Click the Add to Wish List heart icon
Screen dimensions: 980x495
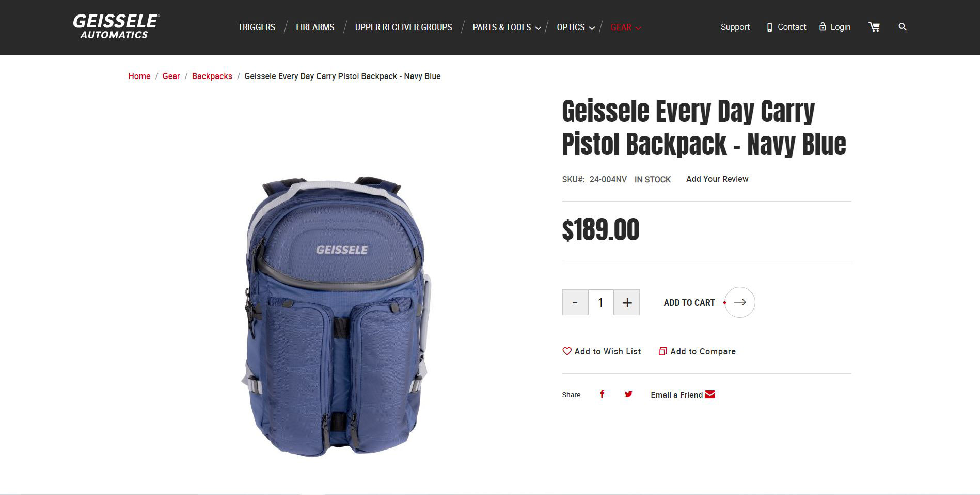567,351
